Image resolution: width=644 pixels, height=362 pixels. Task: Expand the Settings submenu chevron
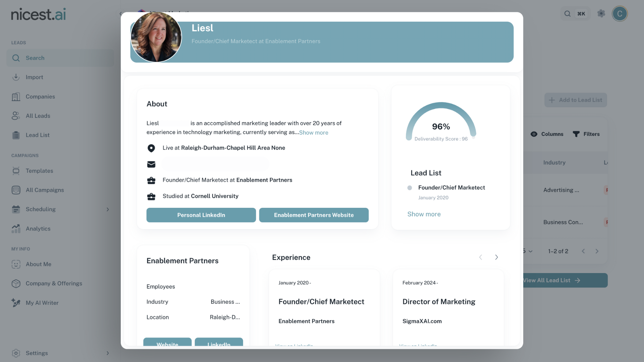pyautogui.click(x=108, y=353)
